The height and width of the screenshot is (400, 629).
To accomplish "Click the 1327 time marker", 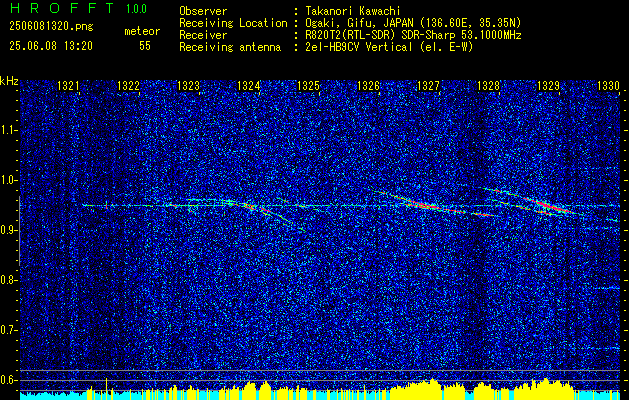I will [428, 86].
